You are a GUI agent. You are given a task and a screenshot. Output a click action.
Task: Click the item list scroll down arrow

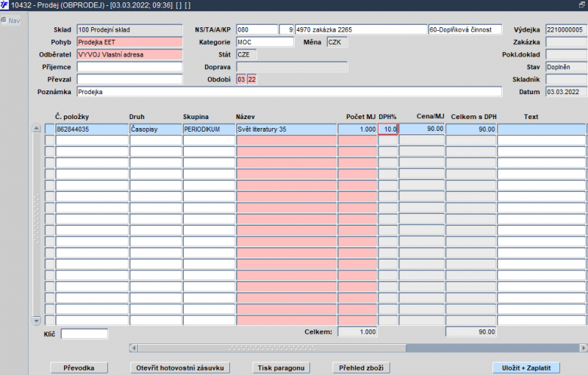(x=36, y=321)
